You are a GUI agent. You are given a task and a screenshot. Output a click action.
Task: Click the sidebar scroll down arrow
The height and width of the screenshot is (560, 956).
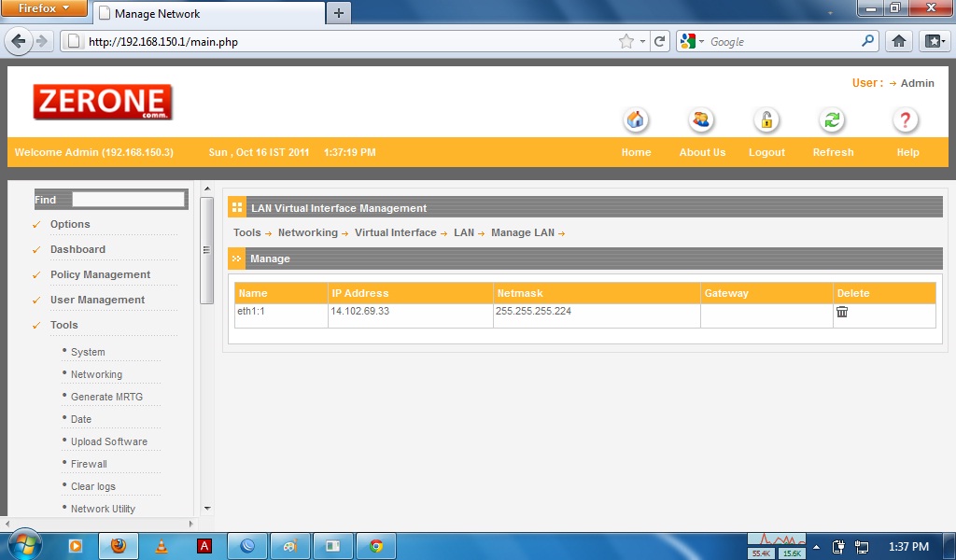point(207,509)
